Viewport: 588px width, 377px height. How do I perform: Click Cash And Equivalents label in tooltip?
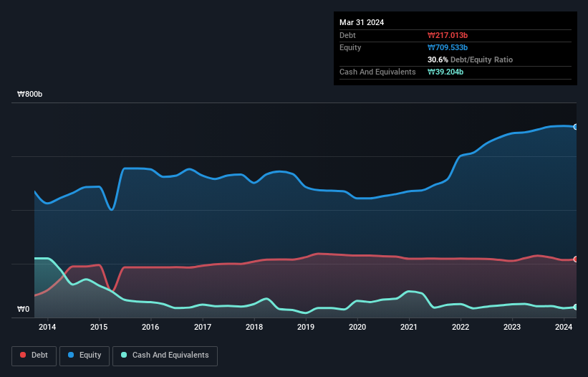click(x=377, y=72)
